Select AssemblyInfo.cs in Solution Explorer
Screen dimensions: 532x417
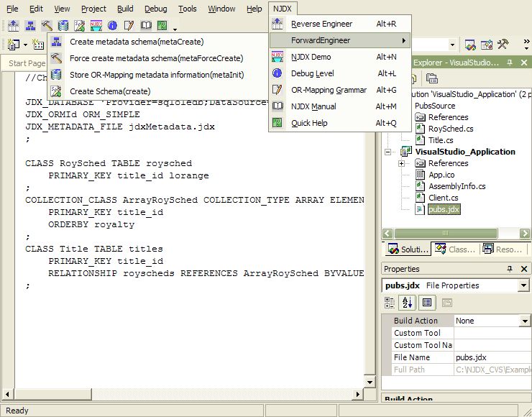(457, 186)
